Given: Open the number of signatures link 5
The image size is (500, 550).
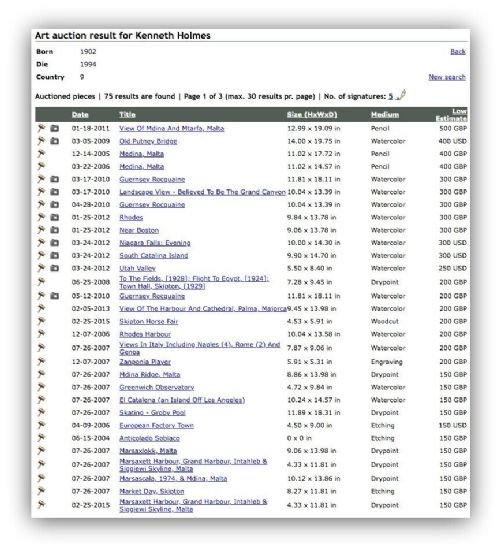Looking at the screenshot, I should tap(391, 96).
